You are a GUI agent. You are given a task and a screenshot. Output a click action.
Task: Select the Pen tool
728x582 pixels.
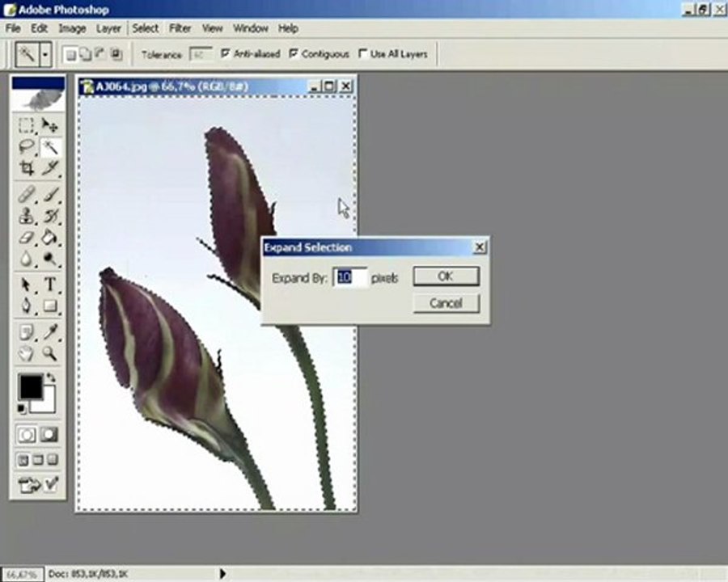pyautogui.click(x=26, y=306)
